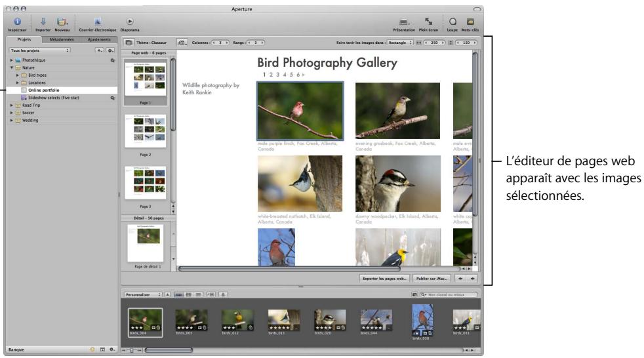This screenshot has width=644, height=358.
Task: Open the Tous les projets dropdown
Action: pyautogui.click(x=39, y=50)
